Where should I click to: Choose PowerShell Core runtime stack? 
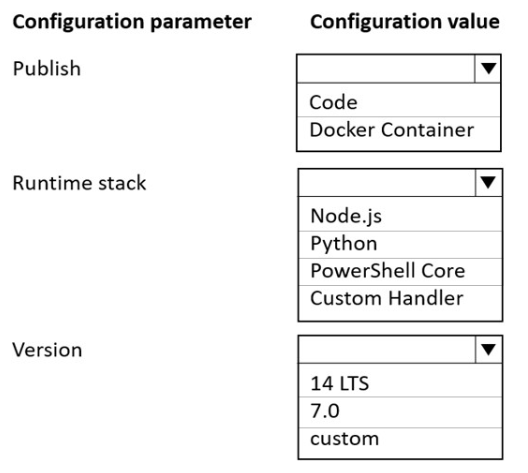pyautogui.click(x=400, y=271)
